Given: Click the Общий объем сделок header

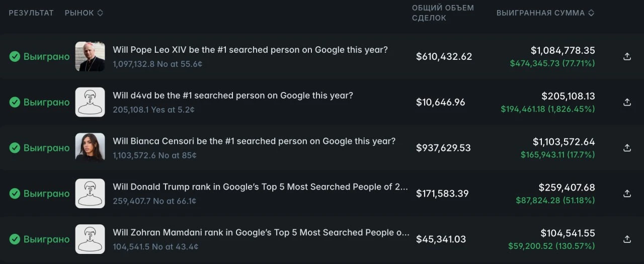Looking at the screenshot, I should (x=443, y=13).
